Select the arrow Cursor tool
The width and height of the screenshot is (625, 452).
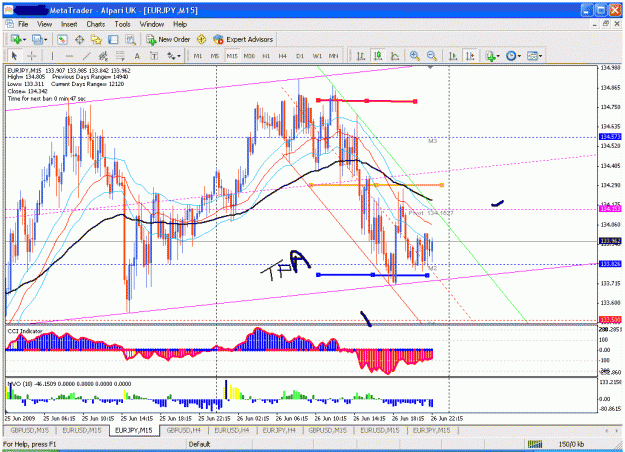pos(15,56)
